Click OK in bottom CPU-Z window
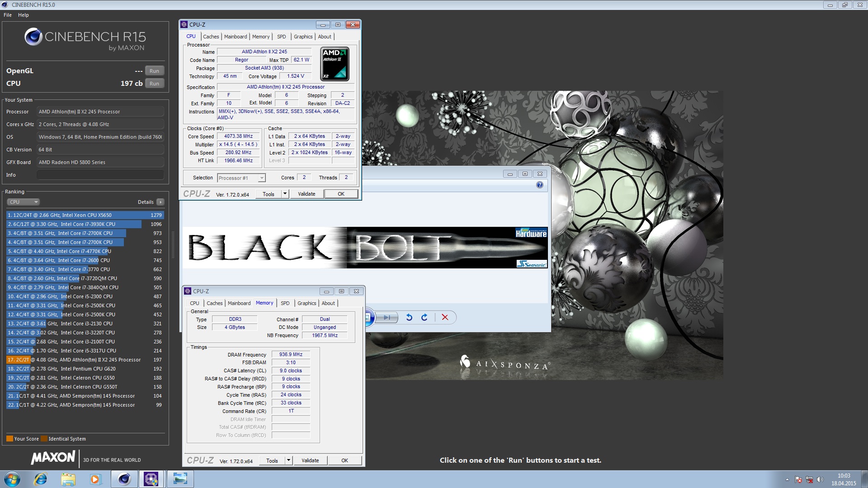 click(345, 461)
